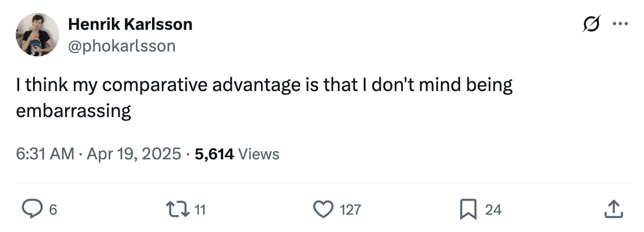This screenshot has height=232, width=644.
Task: Like the tweet with the heart icon
Action: 324,209
